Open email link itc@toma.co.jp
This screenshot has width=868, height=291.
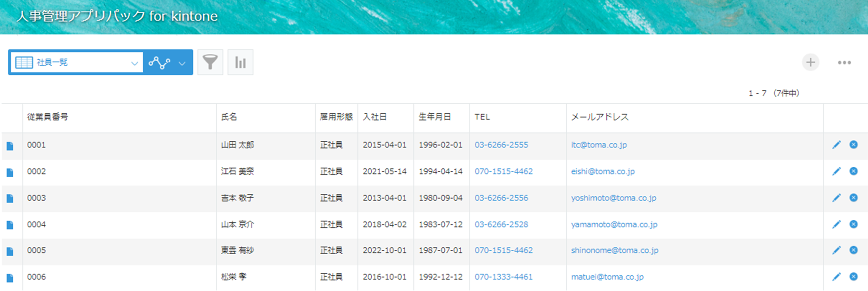pos(599,145)
